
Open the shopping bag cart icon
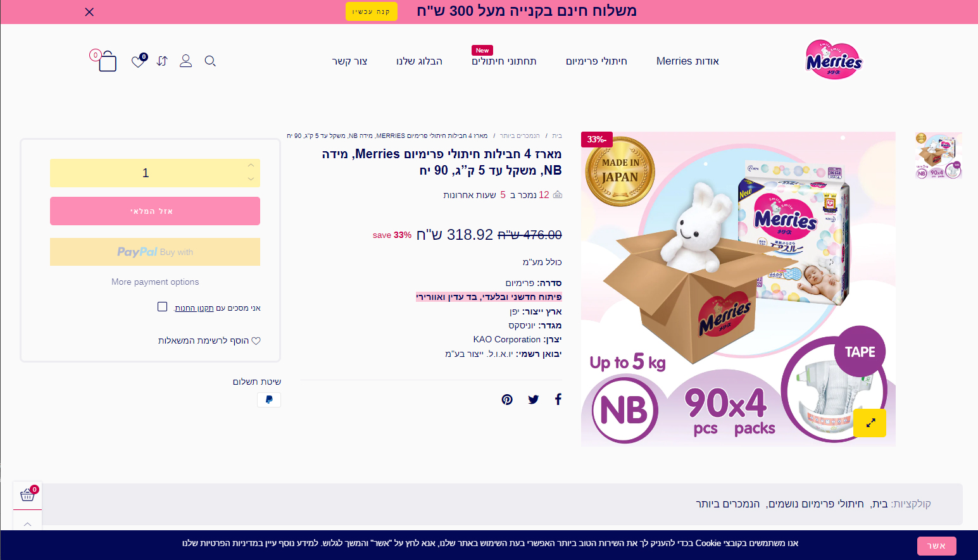106,61
